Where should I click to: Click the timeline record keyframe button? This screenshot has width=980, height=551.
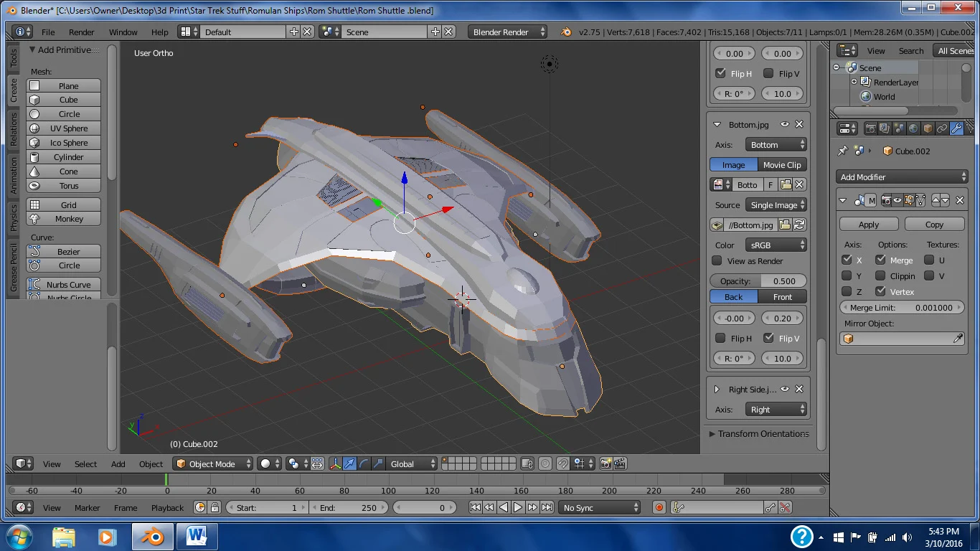coord(659,508)
